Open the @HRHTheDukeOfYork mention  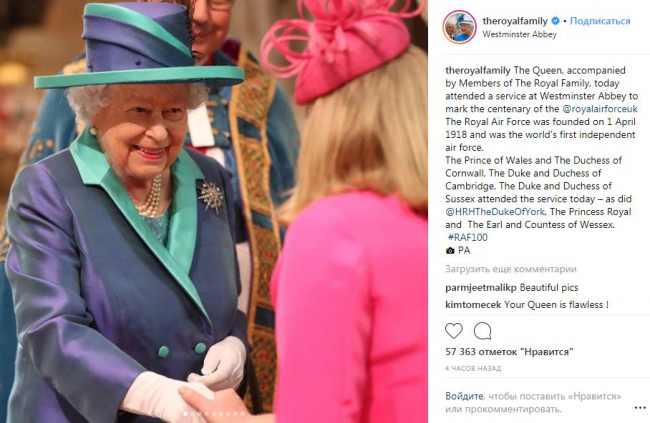(495, 212)
